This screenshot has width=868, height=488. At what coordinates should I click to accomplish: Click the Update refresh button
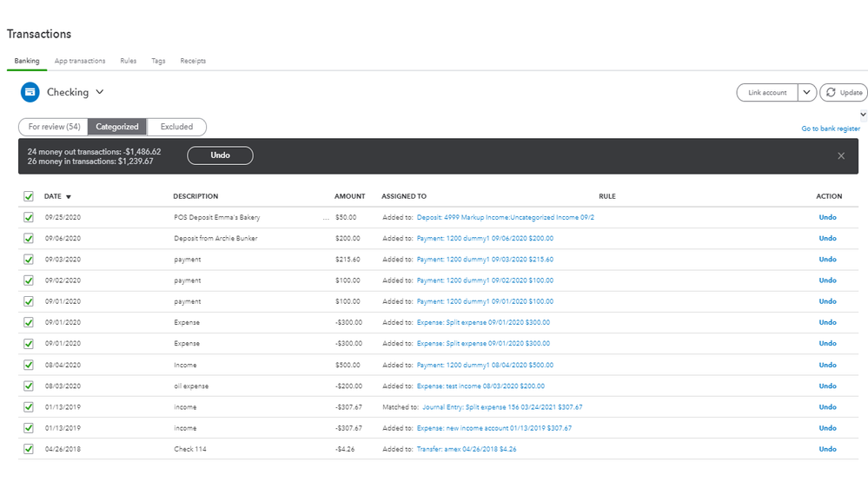[843, 93]
